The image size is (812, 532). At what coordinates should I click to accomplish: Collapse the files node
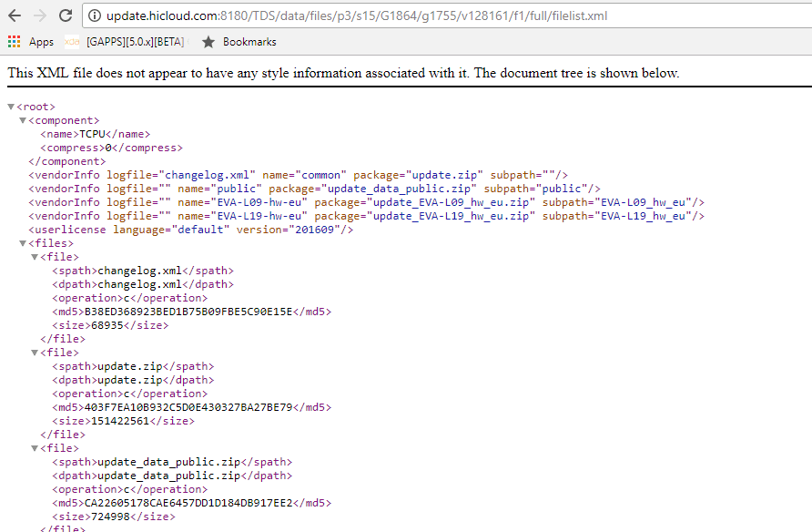point(23,243)
